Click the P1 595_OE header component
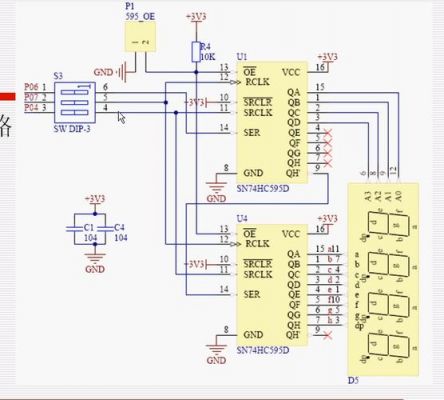Image resolution: width=444 pixels, height=400 pixels. 140,37
